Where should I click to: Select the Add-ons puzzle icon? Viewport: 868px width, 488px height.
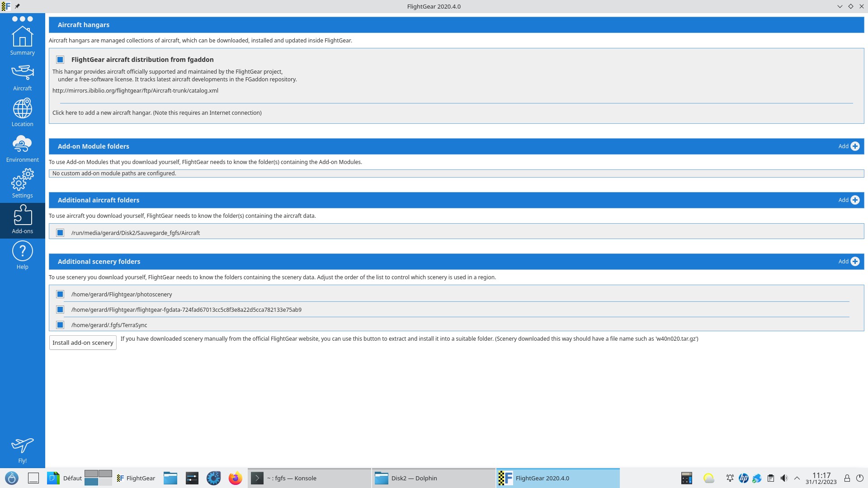[x=22, y=215]
